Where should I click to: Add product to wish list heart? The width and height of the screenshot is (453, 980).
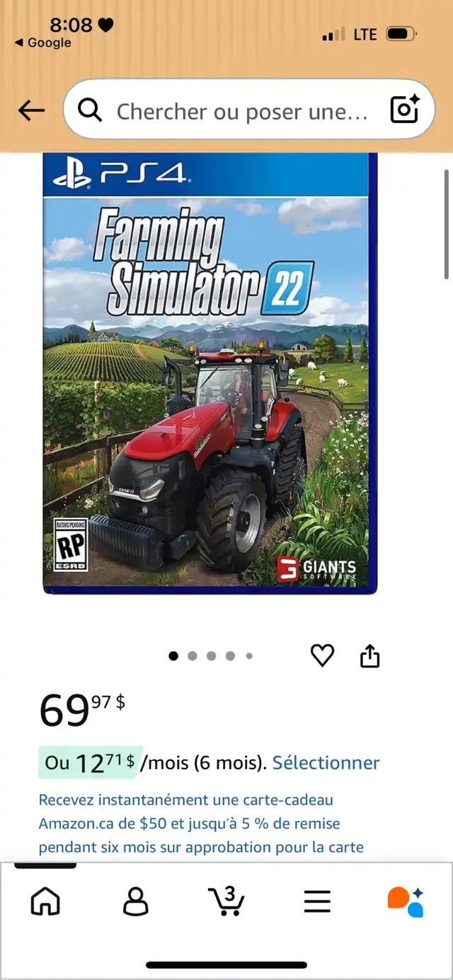[322, 656]
